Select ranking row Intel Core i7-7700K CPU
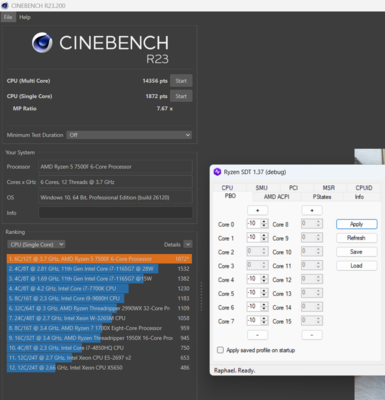The width and height of the screenshot is (385, 400). coord(99,288)
